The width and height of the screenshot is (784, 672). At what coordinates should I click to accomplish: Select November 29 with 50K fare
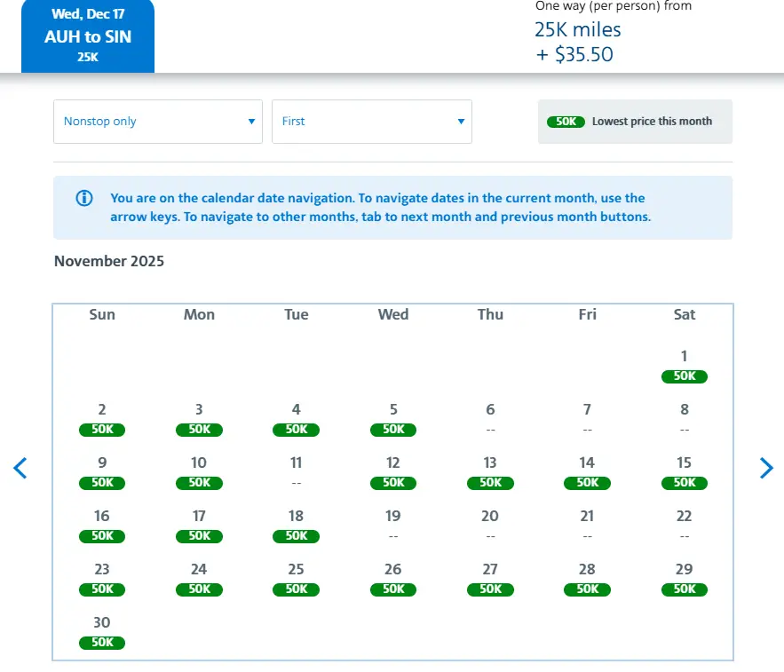[x=685, y=580]
